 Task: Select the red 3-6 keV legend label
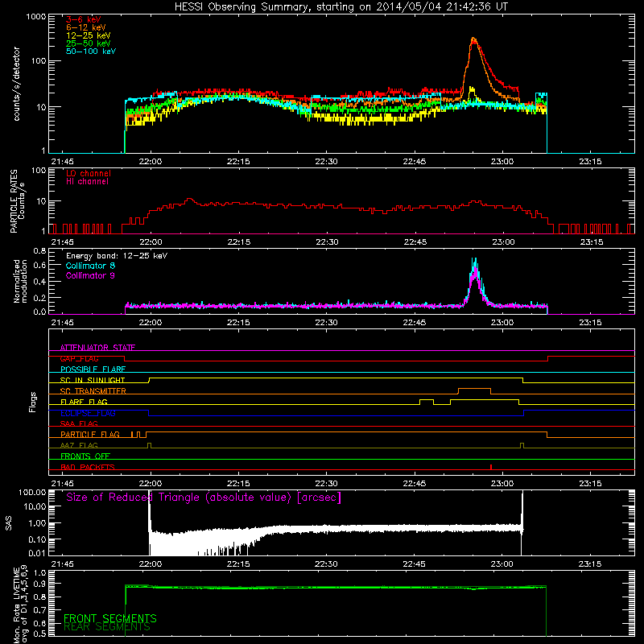coord(84,19)
